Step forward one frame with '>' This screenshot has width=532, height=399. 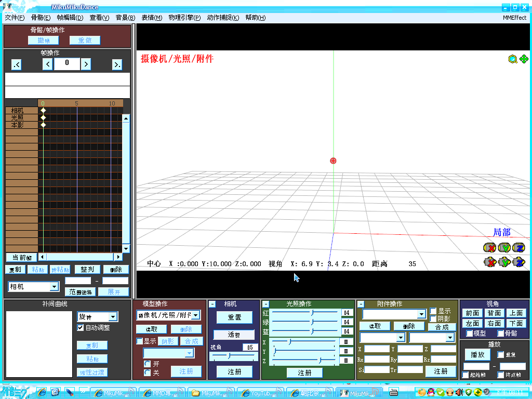(86, 64)
